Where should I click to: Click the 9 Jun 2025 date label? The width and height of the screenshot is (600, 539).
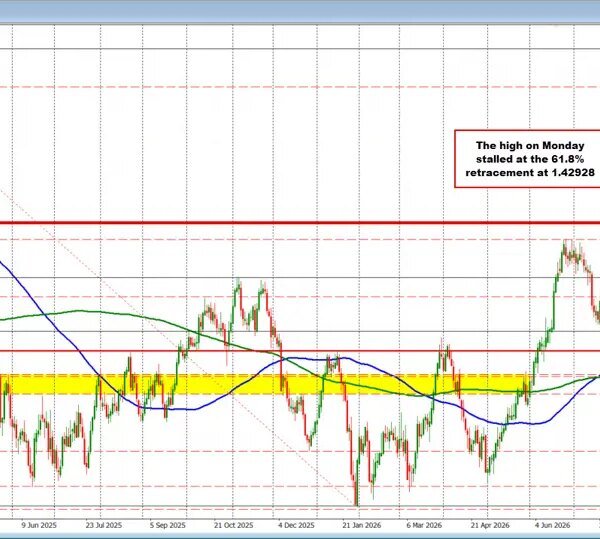click(39, 525)
